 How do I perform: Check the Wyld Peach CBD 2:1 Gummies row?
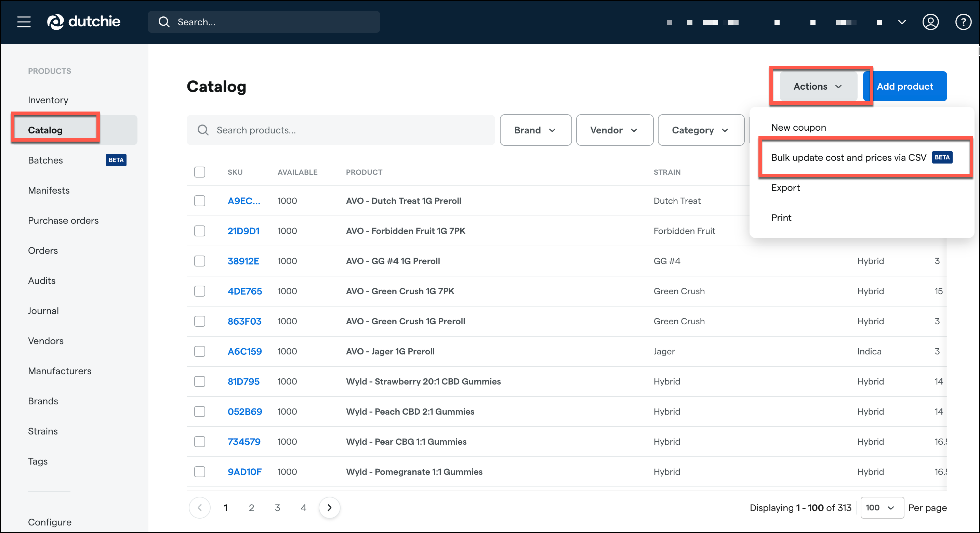tap(199, 411)
